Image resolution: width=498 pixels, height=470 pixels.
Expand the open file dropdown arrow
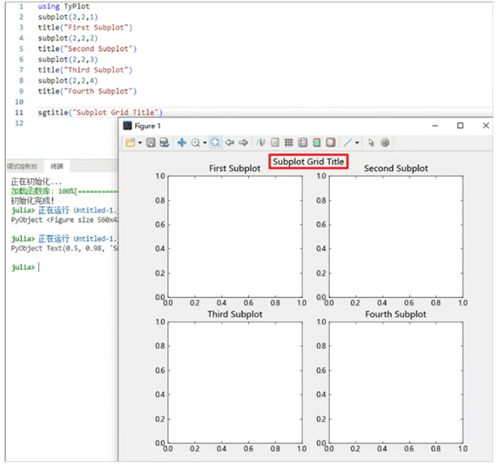point(140,143)
